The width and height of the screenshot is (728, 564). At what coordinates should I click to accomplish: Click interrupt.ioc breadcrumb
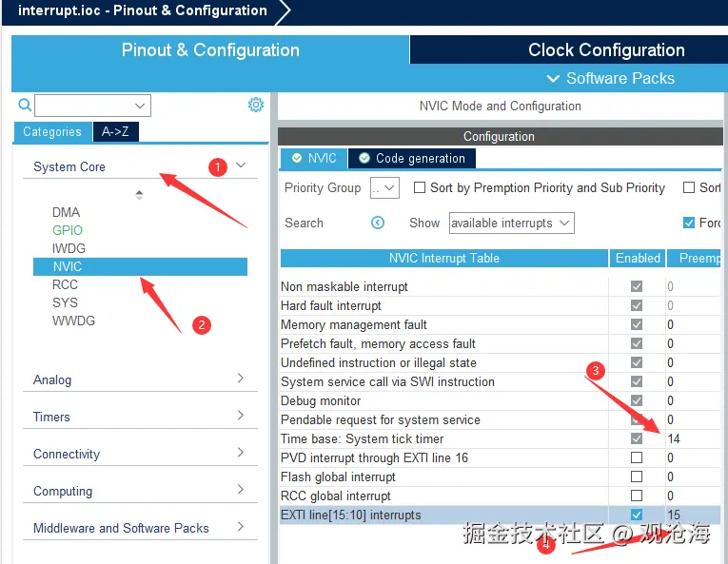click(x=142, y=10)
